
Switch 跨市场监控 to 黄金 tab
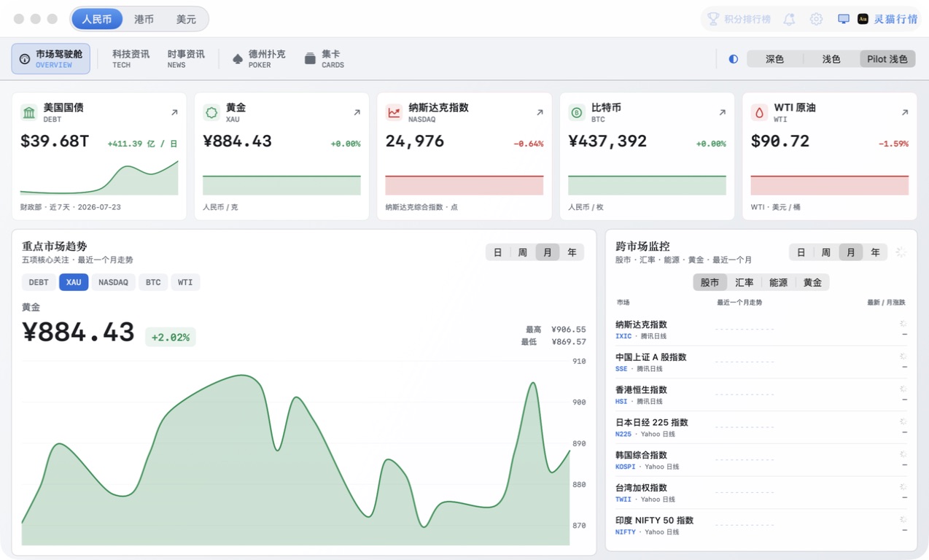tap(812, 282)
